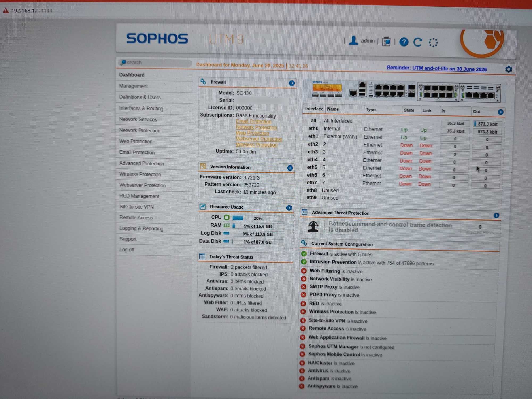Click the browser address 192.168.1.1:4444
The image size is (532, 399).
point(32,11)
